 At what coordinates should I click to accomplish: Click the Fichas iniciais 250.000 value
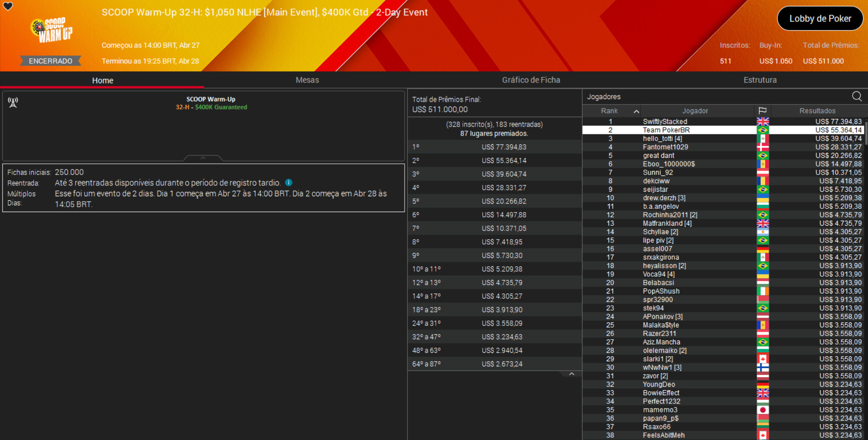69,172
